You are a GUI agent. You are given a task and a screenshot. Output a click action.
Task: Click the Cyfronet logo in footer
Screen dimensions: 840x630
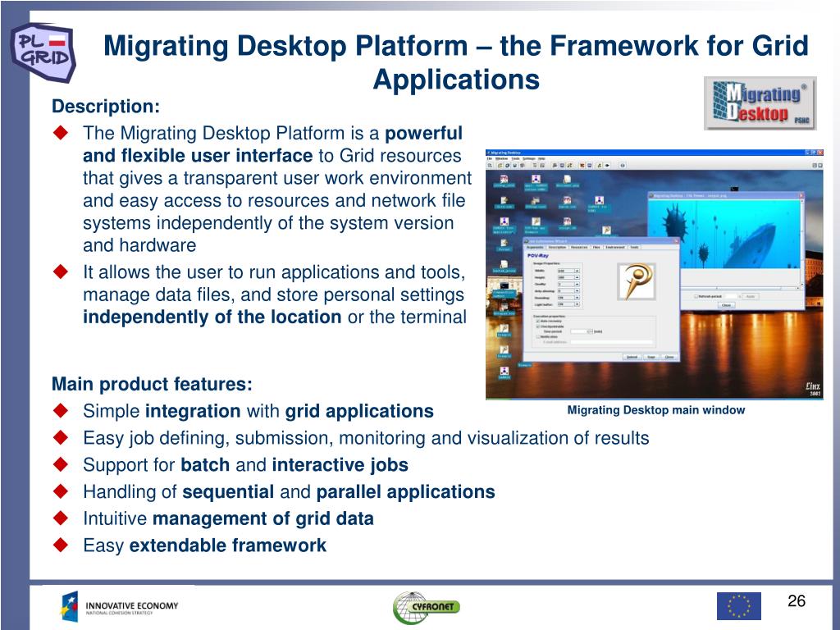tap(426, 607)
